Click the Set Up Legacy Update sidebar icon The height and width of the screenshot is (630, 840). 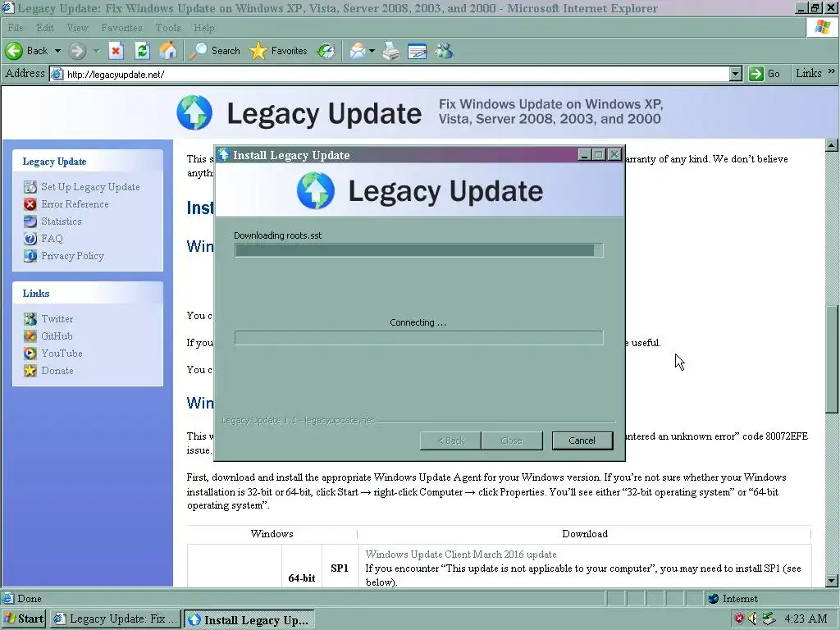(x=30, y=187)
